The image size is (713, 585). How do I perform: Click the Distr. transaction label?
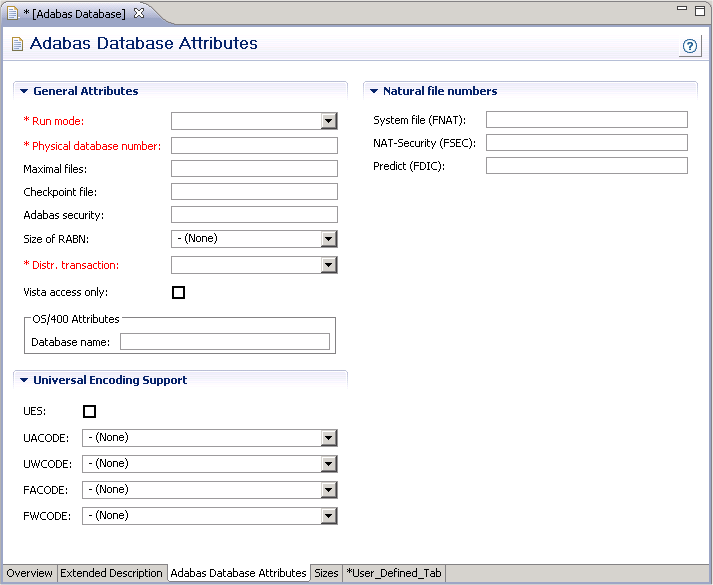(71, 265)
